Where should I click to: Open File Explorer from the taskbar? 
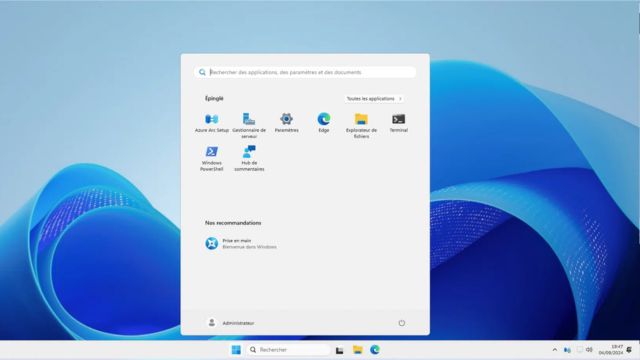tap(358, 350)
